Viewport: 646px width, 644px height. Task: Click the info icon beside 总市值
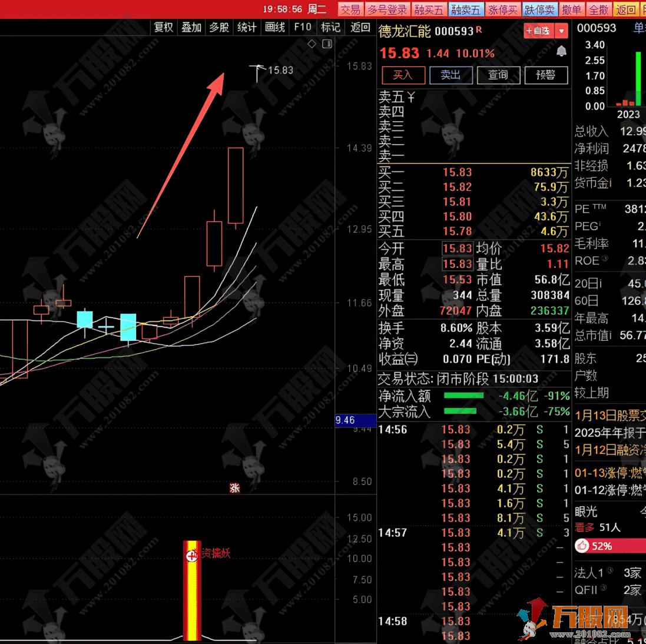point(610,336)
